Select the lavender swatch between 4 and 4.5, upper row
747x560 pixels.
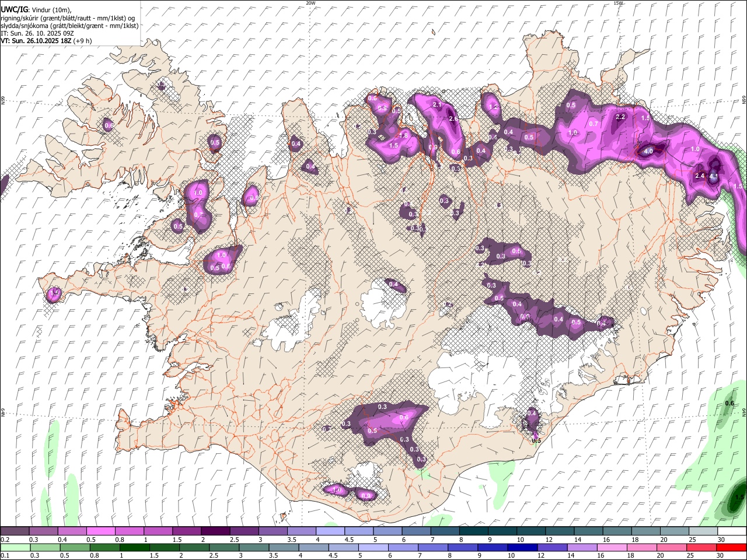pos(330,531)
